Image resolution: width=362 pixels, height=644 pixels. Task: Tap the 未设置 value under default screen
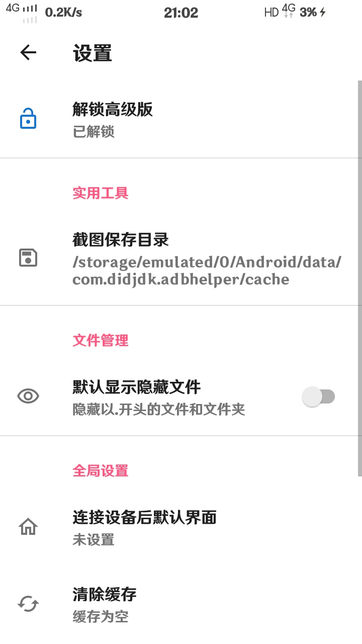click(94, 540)
